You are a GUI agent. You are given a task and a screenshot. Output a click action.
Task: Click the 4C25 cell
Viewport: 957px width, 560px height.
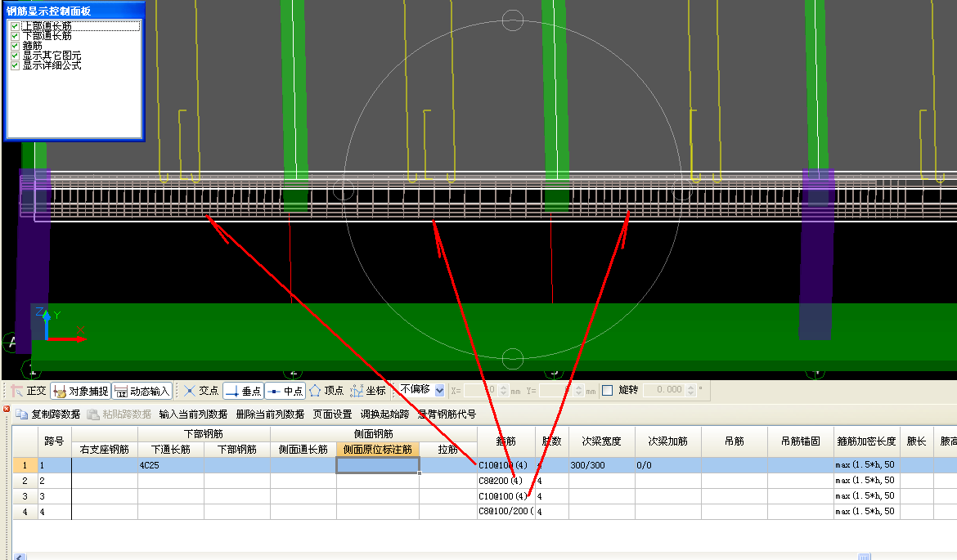click(x=171, y=465)
